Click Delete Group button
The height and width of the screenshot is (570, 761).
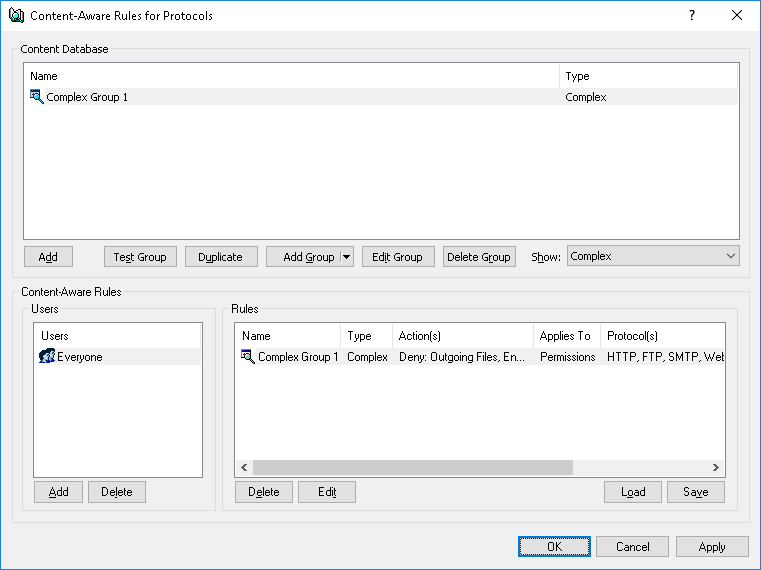click(478, 257)
